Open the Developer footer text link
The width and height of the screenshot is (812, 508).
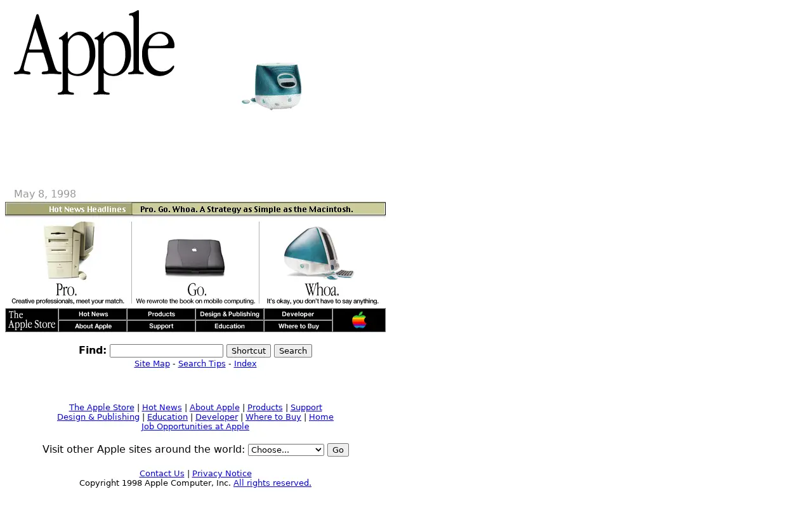pyautogui.click(x=216, y=417)
